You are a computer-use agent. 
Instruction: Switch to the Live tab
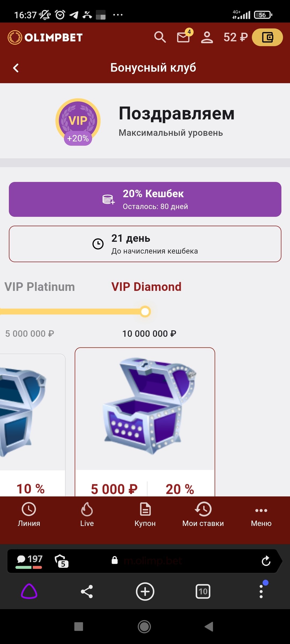coord(87,514)
